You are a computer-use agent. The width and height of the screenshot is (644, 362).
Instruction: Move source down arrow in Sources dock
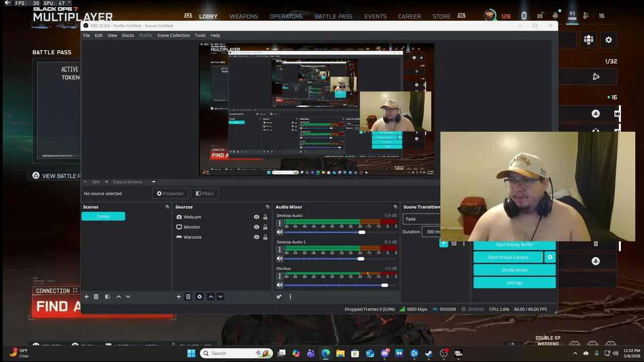click(220, 297)
